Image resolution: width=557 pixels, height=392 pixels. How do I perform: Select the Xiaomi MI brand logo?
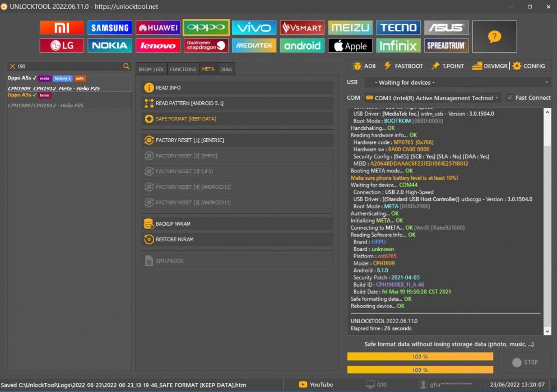tap(62, 27)
